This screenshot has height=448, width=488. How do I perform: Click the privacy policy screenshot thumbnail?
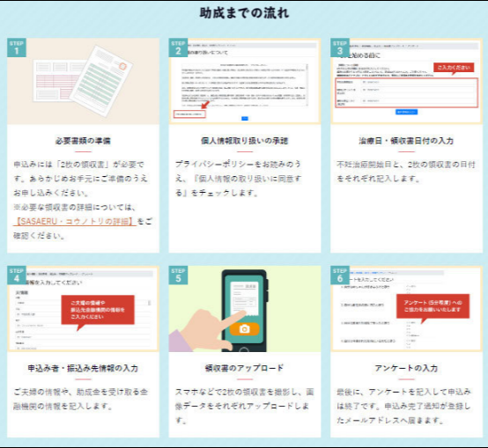[x=245, y=82]
